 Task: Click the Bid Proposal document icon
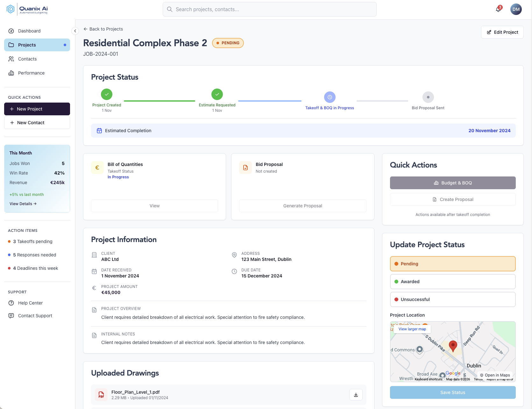(245, 168)
